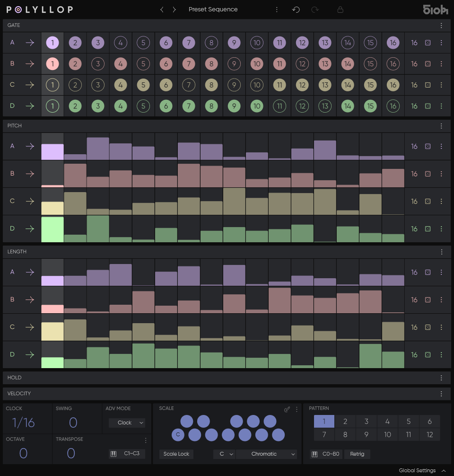Go to the previous preset arrow

coord(162,9)
